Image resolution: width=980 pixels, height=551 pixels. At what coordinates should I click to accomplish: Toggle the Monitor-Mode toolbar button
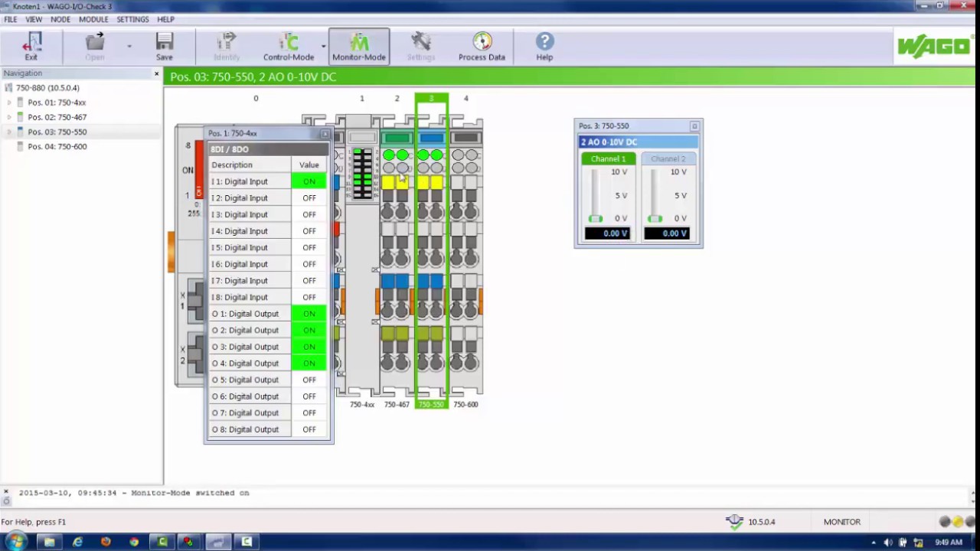(x=359, y=47)
